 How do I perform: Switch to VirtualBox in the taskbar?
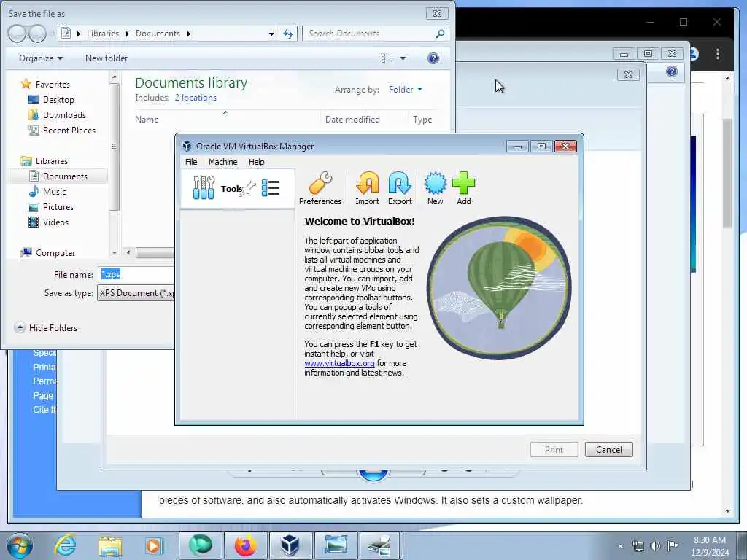[x=290, y=545]
